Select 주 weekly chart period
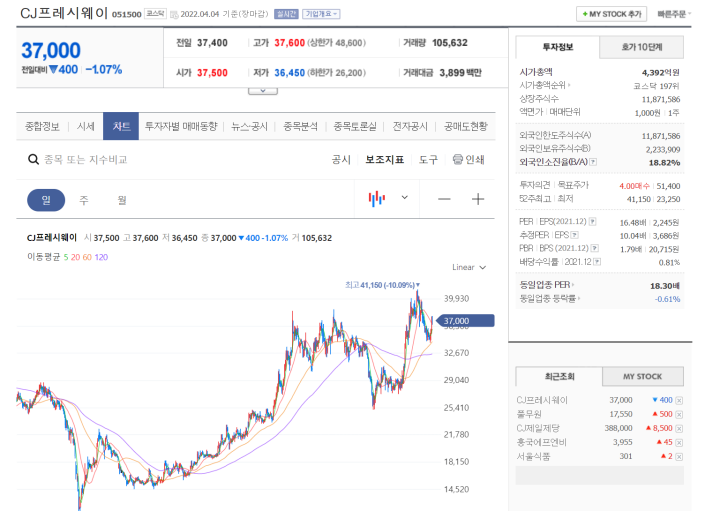Image resolution: width=720 pixels, height=511 pixels. (x=84, y=200)
